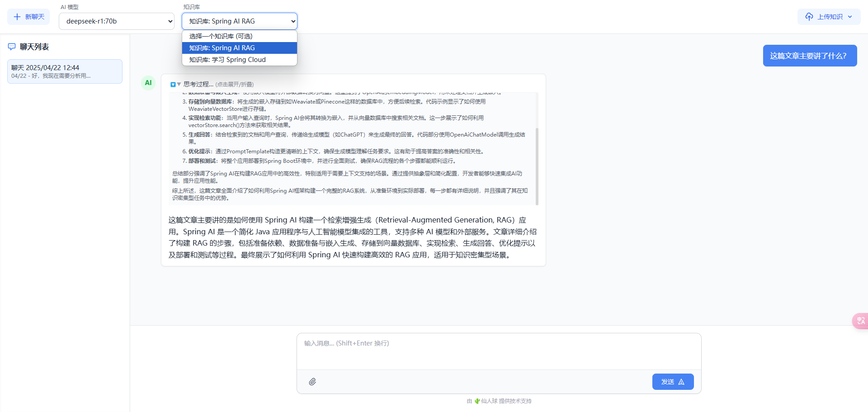Click the plus icon in 新聊天
Image resolution: width=868 pixels, height=412 pixels.
point(17,17)
